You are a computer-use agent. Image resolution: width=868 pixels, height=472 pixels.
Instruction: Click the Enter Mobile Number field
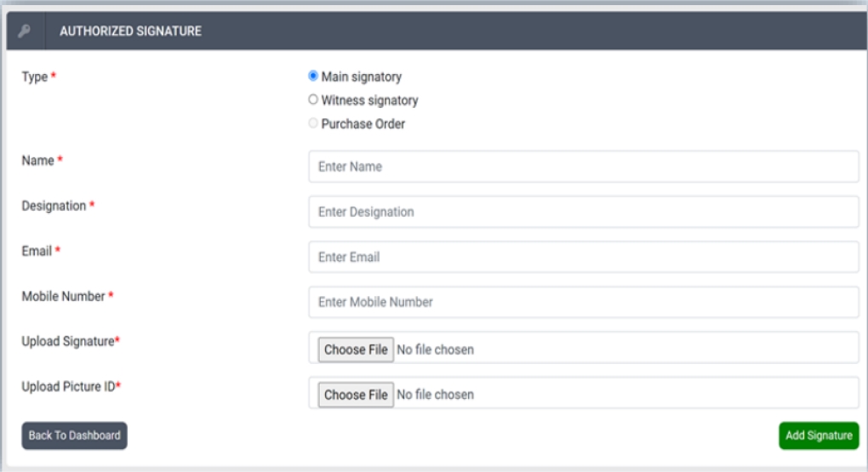pos(583,302)
